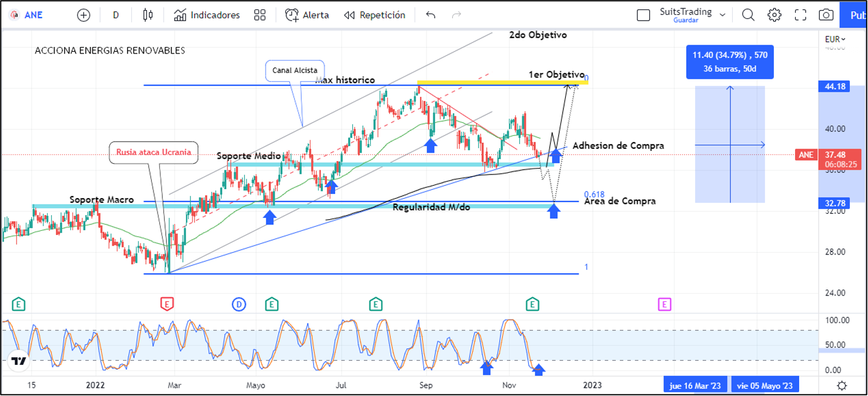Open the indicator templates grid icon
868x396 pixels.
[x=259, y=15]
